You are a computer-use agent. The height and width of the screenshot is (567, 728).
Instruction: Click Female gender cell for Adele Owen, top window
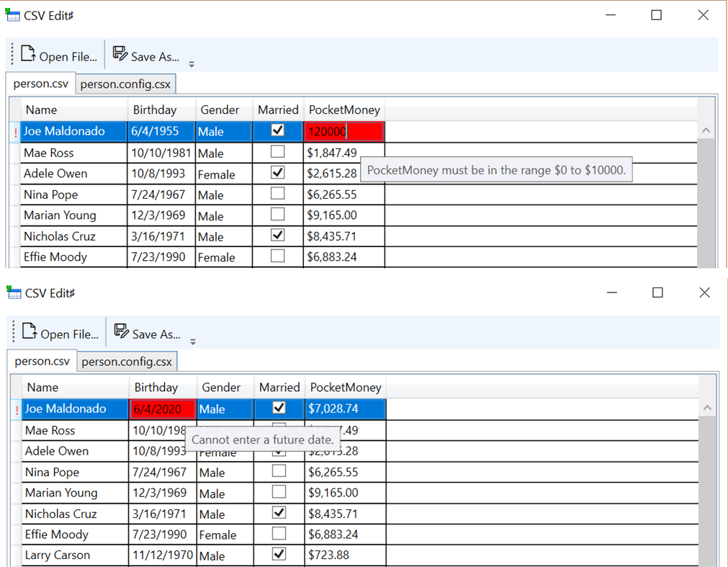(224, 174)
